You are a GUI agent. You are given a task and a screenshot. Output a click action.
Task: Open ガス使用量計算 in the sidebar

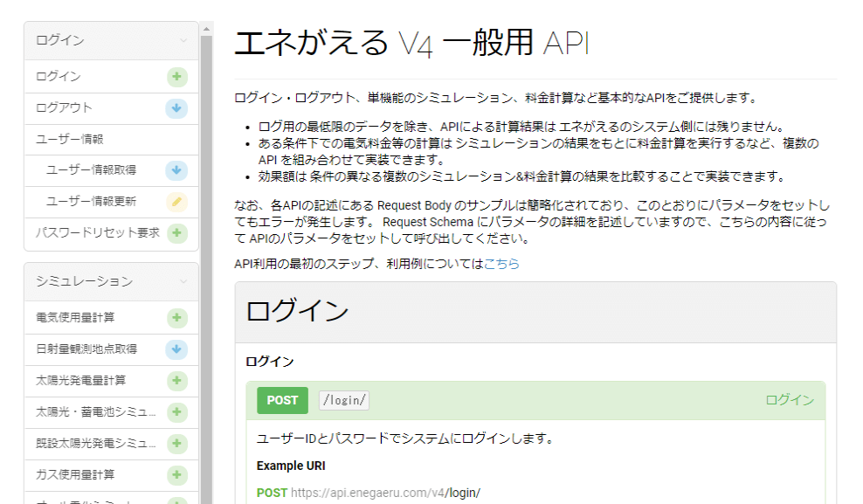coord(111,474)
